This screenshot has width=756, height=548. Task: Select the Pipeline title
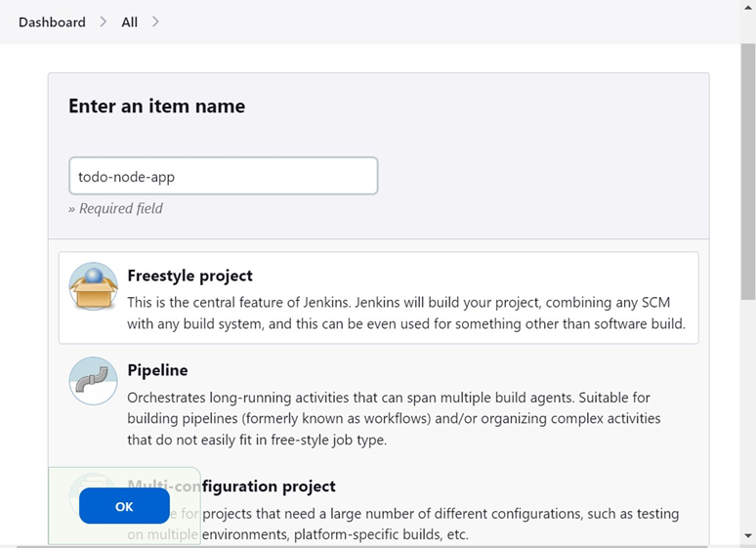tap(157, 370)
